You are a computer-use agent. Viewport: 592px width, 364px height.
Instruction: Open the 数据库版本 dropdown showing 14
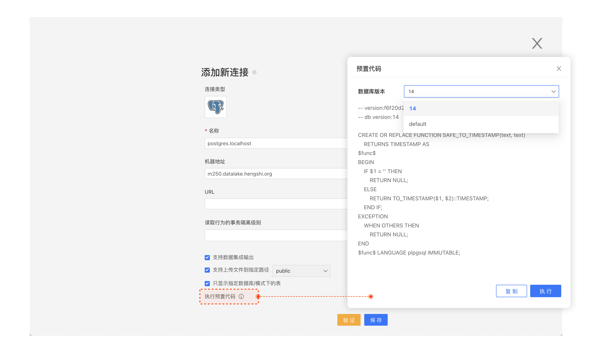click(x=481, y=91)
